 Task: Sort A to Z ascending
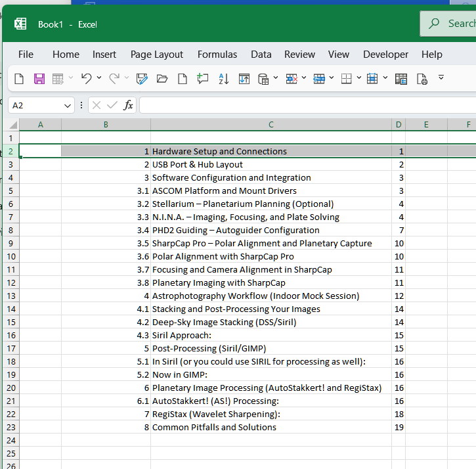(x=224, y=79)
